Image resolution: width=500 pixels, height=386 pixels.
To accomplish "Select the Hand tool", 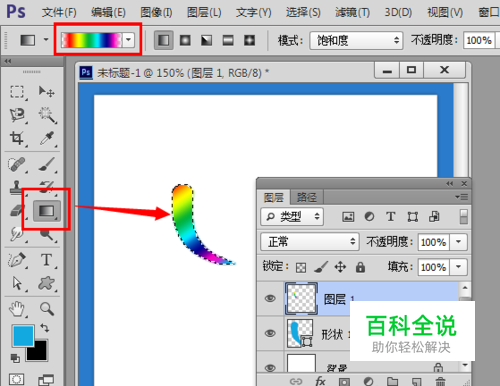I will 17,309.
